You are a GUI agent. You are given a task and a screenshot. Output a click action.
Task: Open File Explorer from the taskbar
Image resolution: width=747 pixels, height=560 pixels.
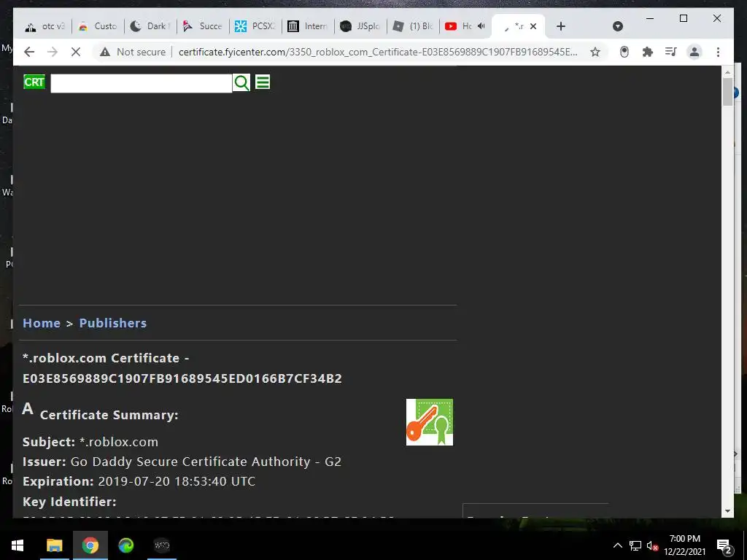point(54,545)
